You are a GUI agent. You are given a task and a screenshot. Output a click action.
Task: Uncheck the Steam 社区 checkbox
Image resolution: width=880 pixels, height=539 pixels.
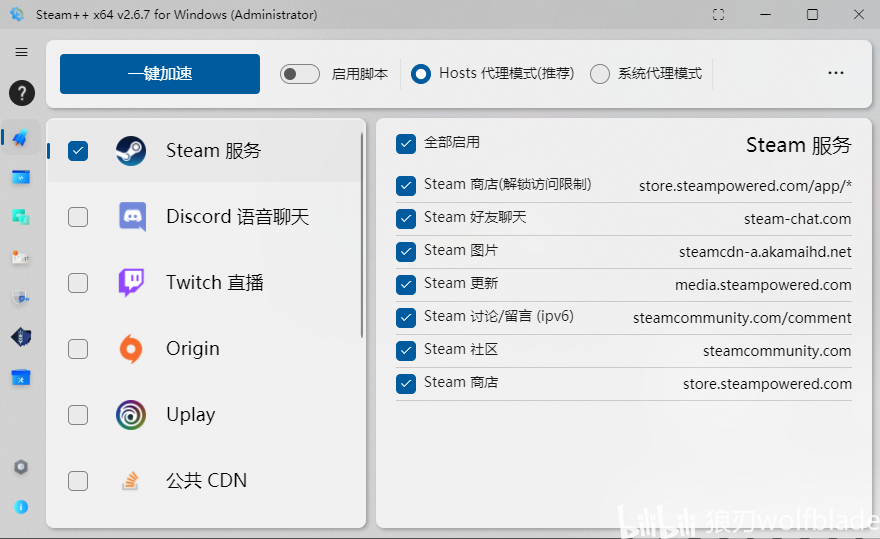[x=406, y=351]
